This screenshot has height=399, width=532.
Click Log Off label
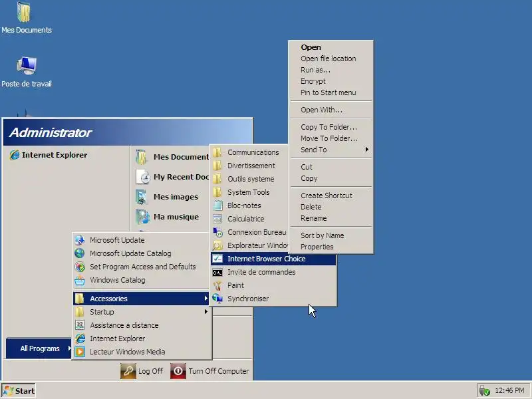click(x=151, y=371)
